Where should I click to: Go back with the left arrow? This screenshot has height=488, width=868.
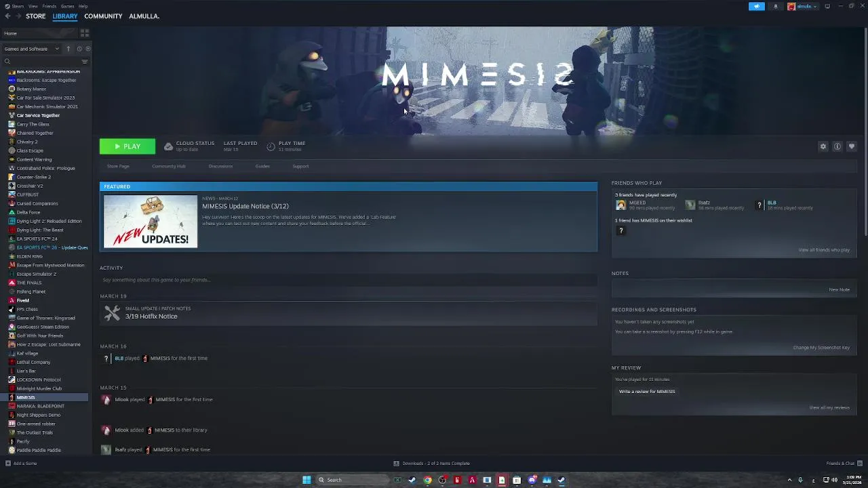tap(7, 16)
